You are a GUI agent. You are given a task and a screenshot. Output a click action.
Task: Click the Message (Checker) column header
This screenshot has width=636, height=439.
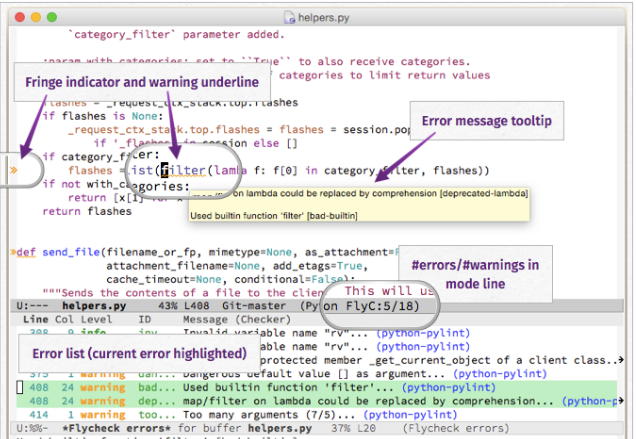pos(237,319)
